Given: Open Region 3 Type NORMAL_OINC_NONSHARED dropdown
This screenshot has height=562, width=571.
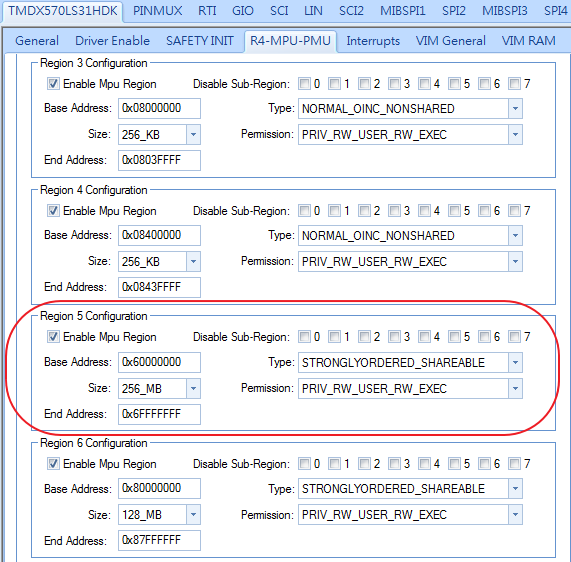Looking at the screenshot, I should coord(515,109).
